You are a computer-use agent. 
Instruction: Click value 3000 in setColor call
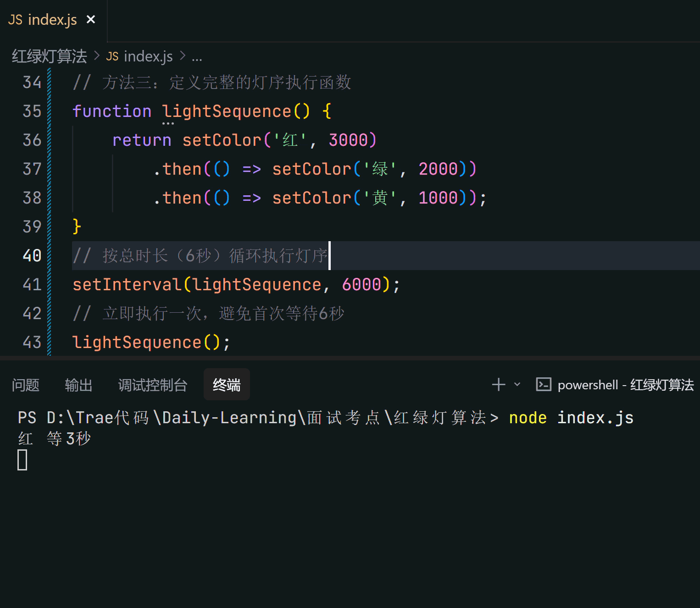(x=349, y=140)
